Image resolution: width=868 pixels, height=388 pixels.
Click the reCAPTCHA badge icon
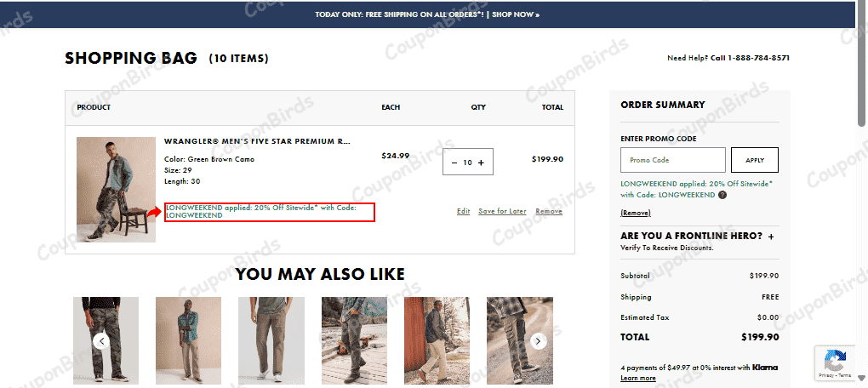click(835, 361)
